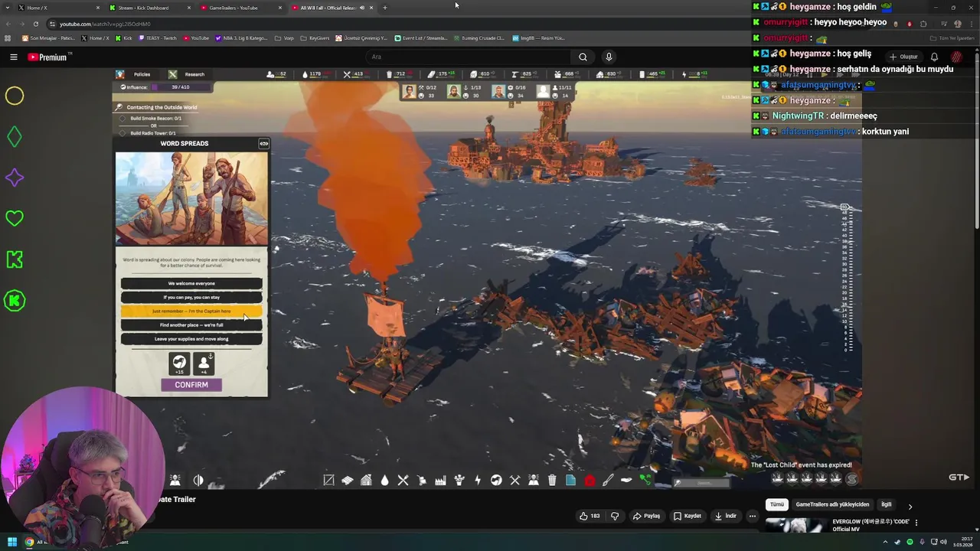Open the Vorp bookmarks folder
Image resolution: width=980 pixels, height=551 pixels.
(284, 37)
